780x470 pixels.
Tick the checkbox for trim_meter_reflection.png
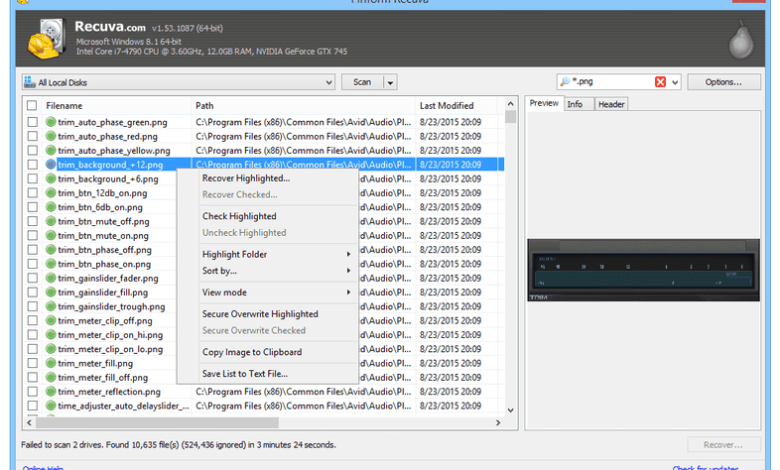tap(32, 392)
